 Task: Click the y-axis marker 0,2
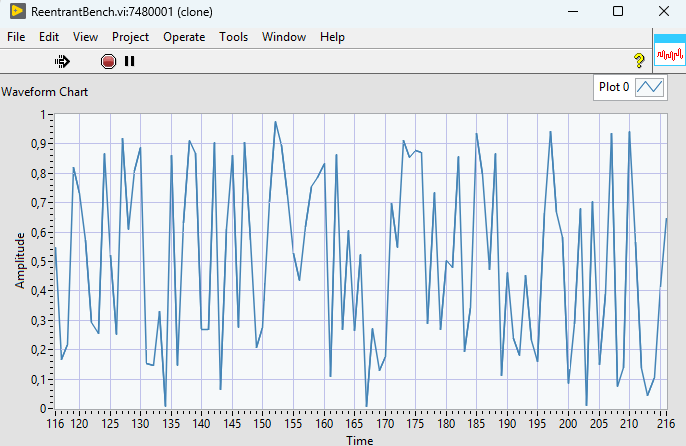click(38, 350)
